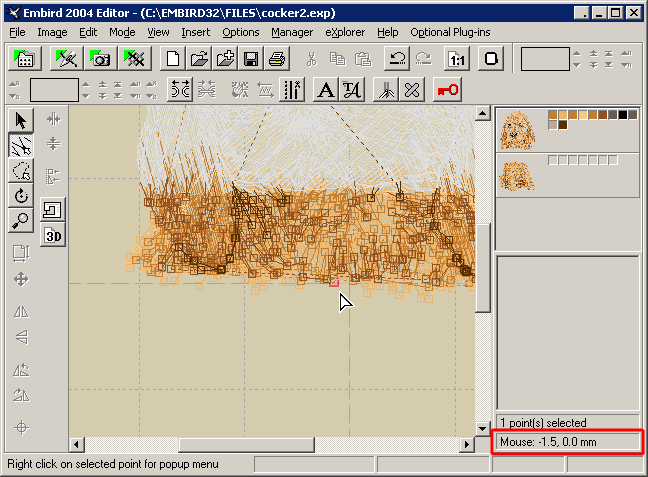Open the Options menu
Viewport: 648px width, 477px height.
pos(241,32)
